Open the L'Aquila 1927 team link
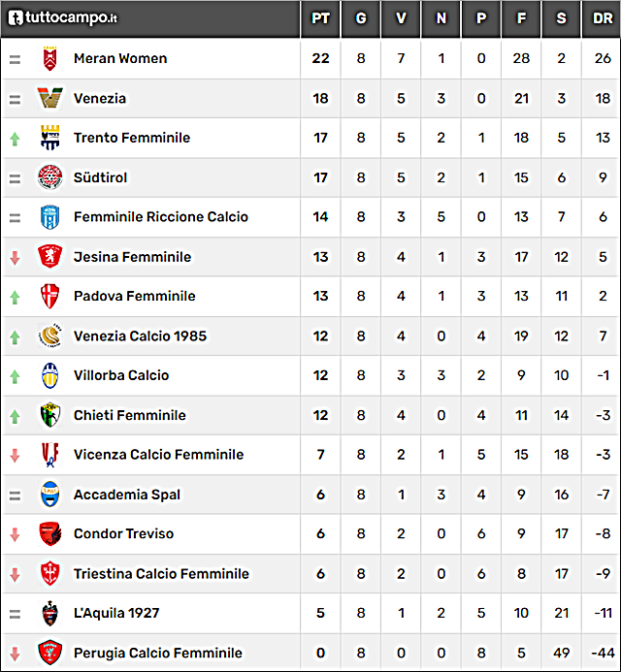 tap(116, 613)
